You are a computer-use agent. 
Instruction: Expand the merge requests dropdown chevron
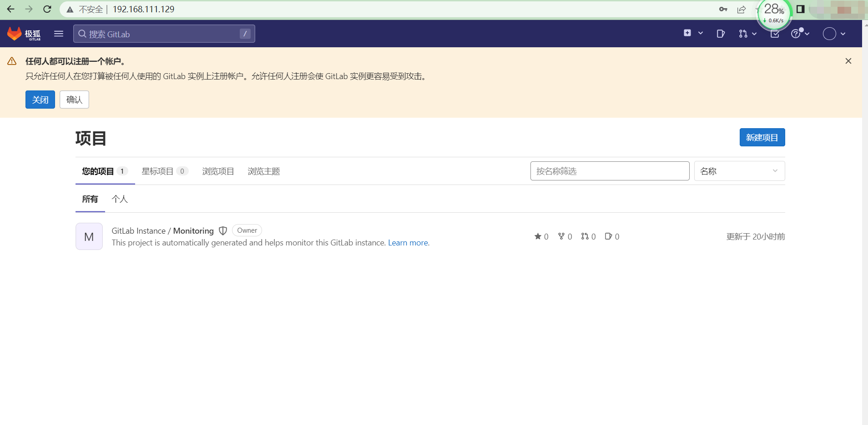[754, 34]
